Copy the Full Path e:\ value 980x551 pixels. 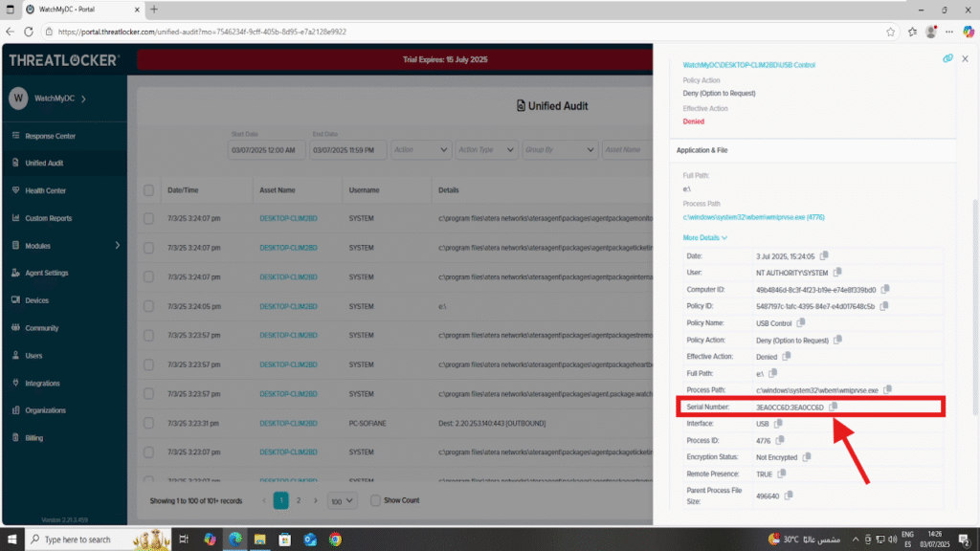coord(773,373)
